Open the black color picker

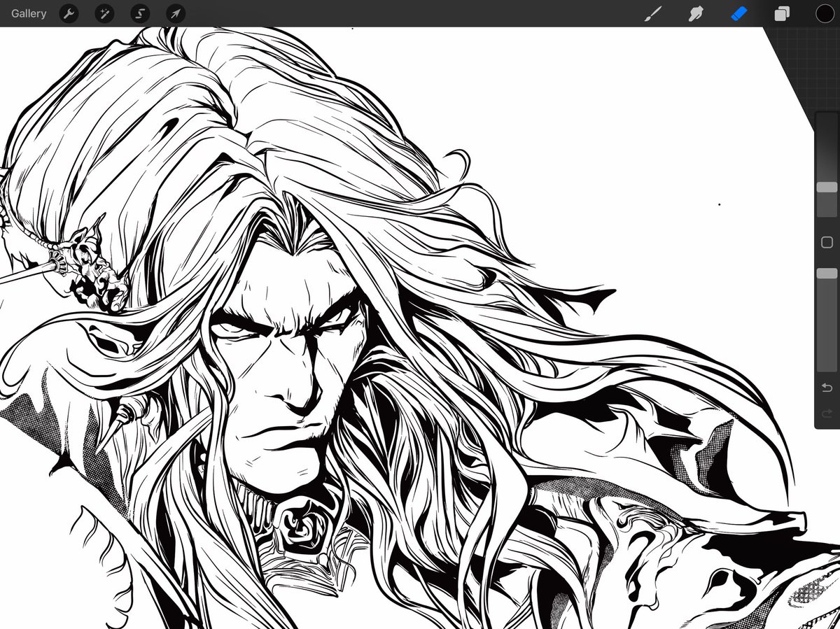click(x=825, y=13)
